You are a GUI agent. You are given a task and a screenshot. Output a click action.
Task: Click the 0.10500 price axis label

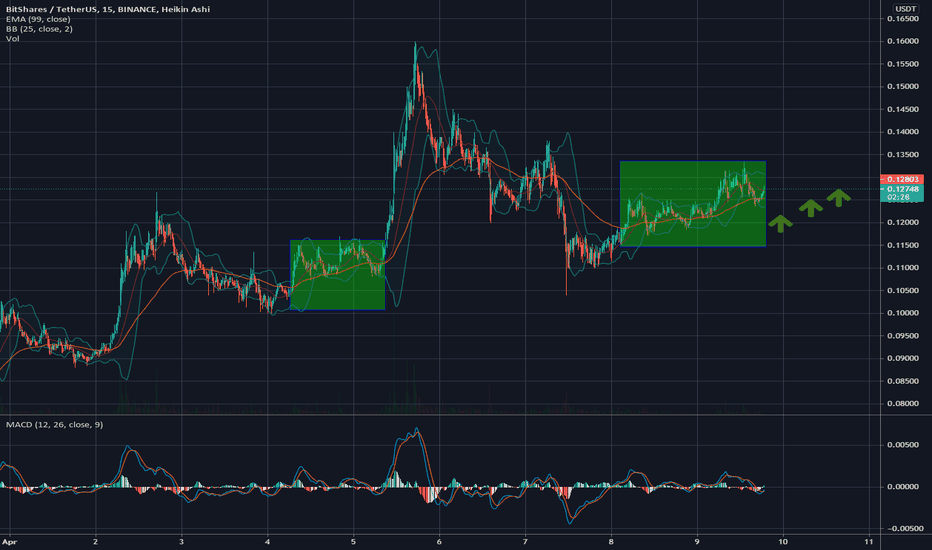point(902,290)
